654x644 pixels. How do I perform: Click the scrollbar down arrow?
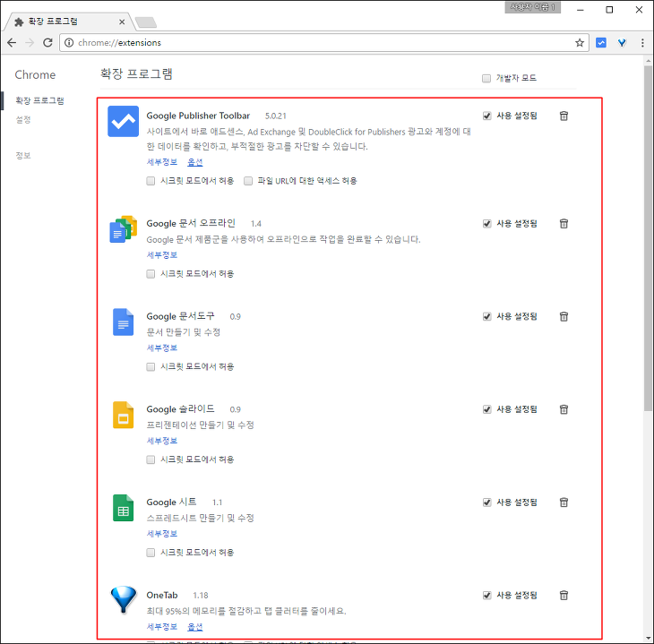point(648,638)
